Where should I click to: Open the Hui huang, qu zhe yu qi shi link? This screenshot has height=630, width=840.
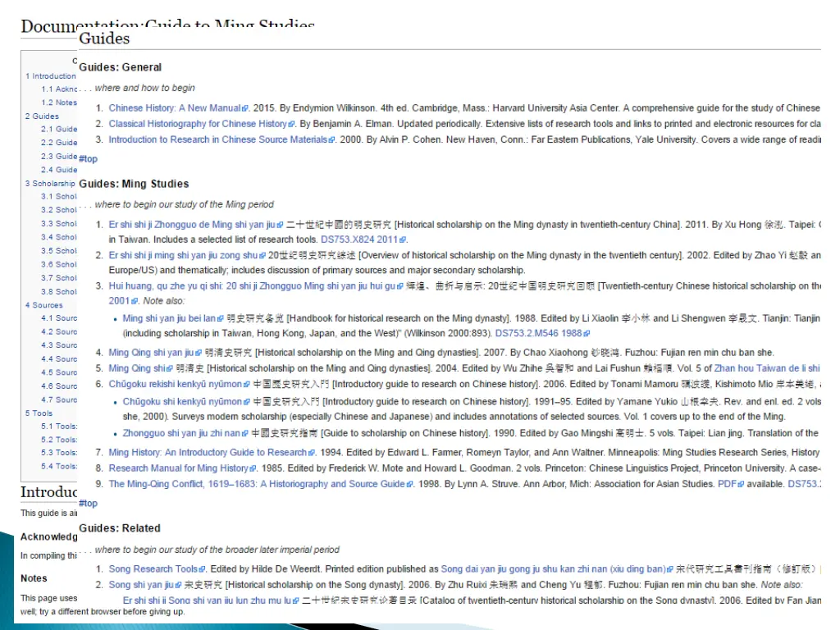[252, 286]
